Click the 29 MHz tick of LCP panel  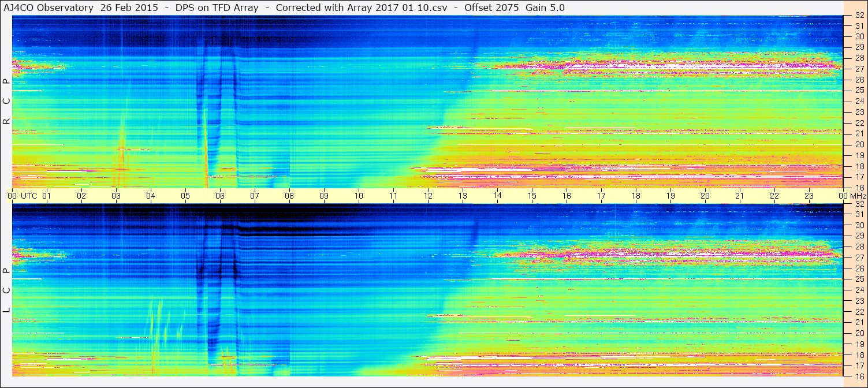coord(859,236)
